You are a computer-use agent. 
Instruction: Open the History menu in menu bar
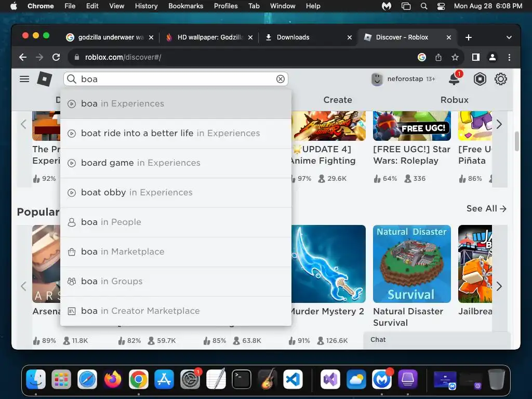(146, 6)
